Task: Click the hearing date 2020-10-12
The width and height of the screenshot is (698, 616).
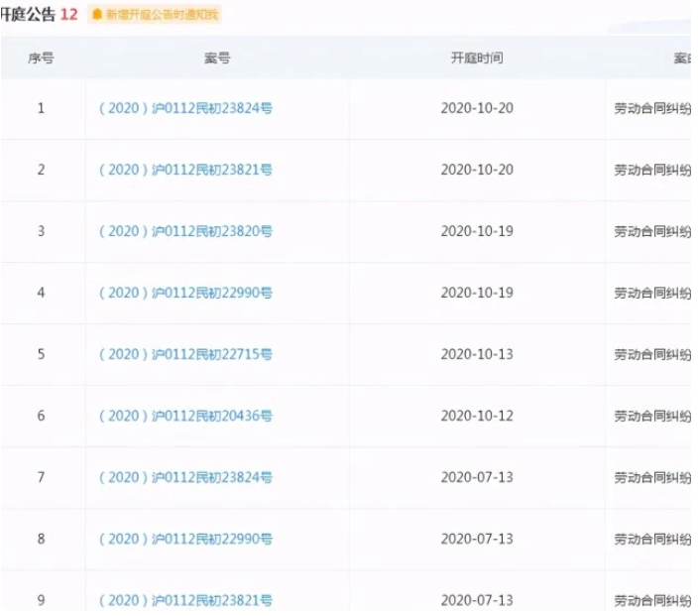Action: [477, 416]
